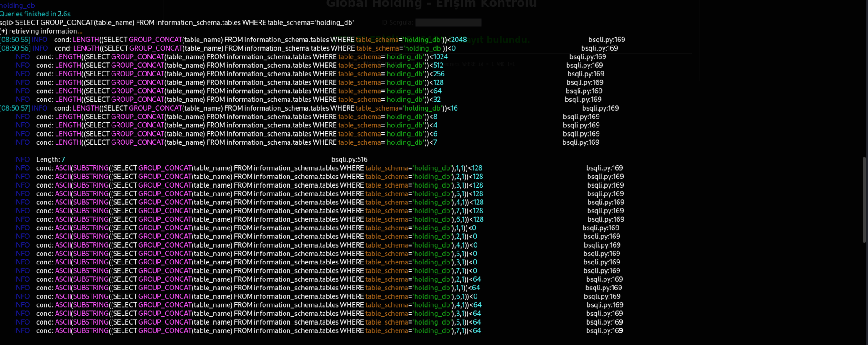The height and width of the screenshot is (345, 868).
Task: Click the ASCII SUBSTRING line with ,6,1))<128
Action: pos(260,219)
